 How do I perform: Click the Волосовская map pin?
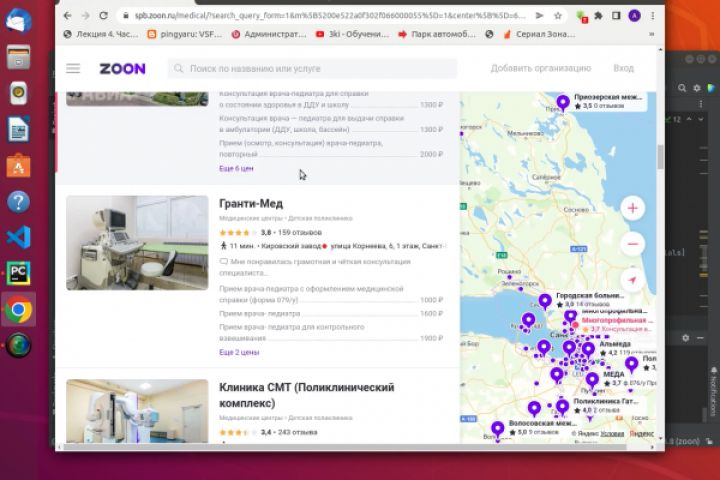pos(498,429)
